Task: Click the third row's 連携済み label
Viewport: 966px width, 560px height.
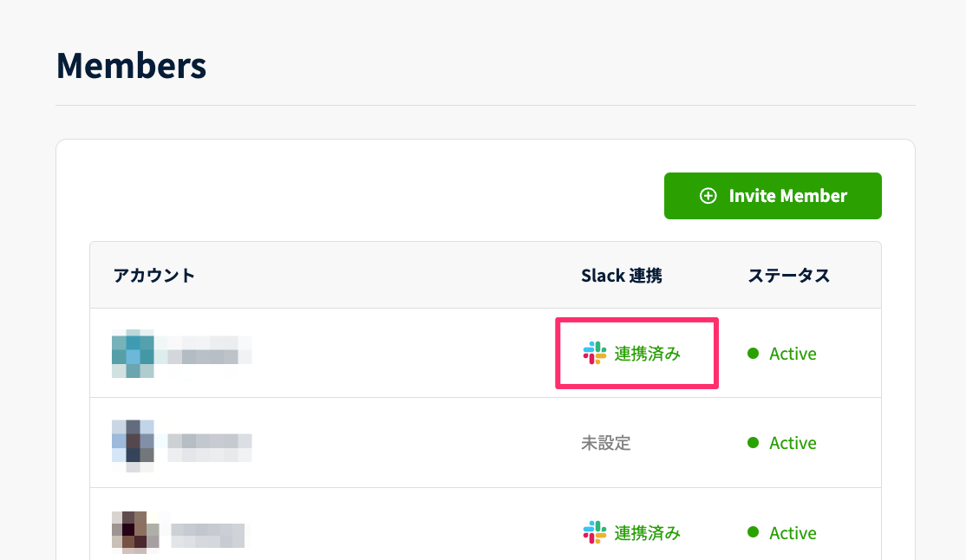Action: pyautogui.click(x=648, y=533)
